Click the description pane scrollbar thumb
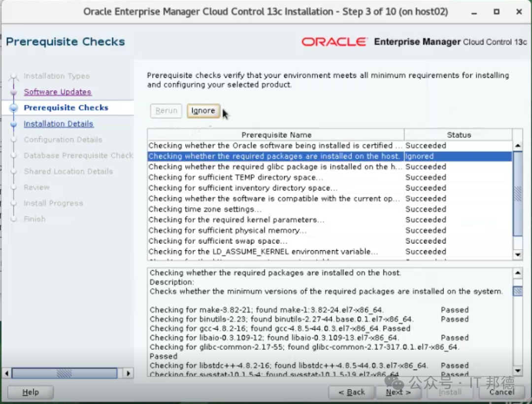The width and height of the screenshot is (532, 404). click(x=518, y=291)
